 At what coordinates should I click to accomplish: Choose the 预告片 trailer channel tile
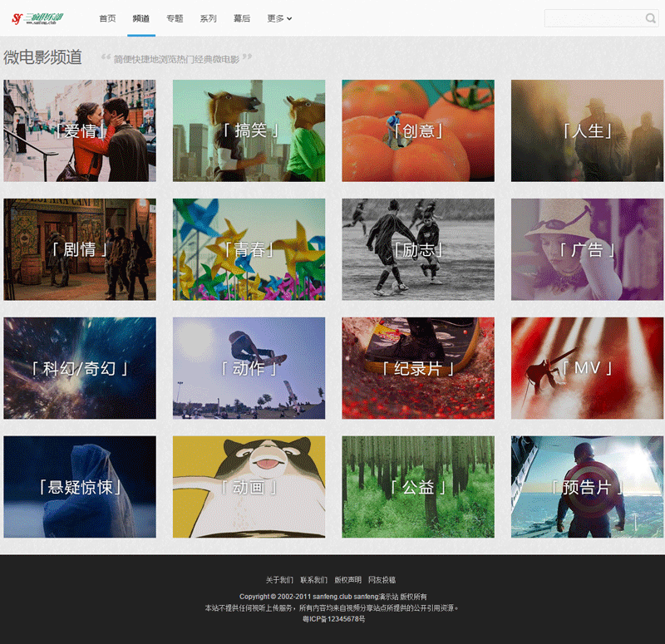pyautogui.click(x=587, y=487)
